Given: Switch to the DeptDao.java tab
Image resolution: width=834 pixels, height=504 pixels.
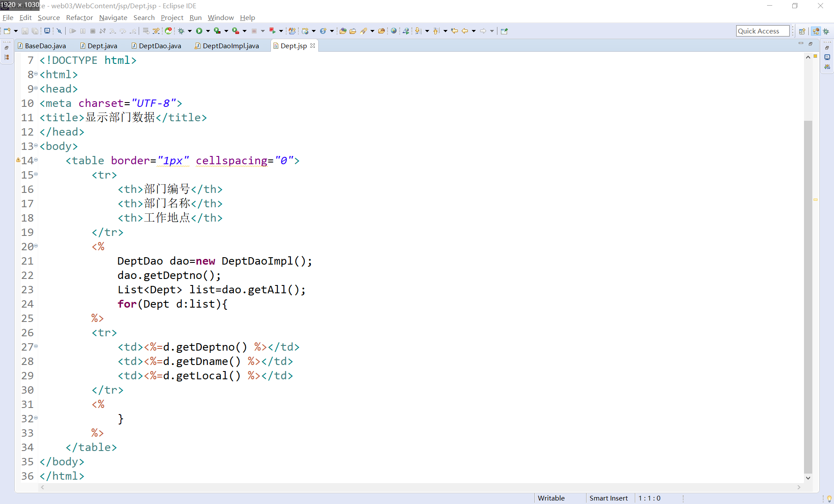Looking at the screenshot, I should tap(157, 46).
